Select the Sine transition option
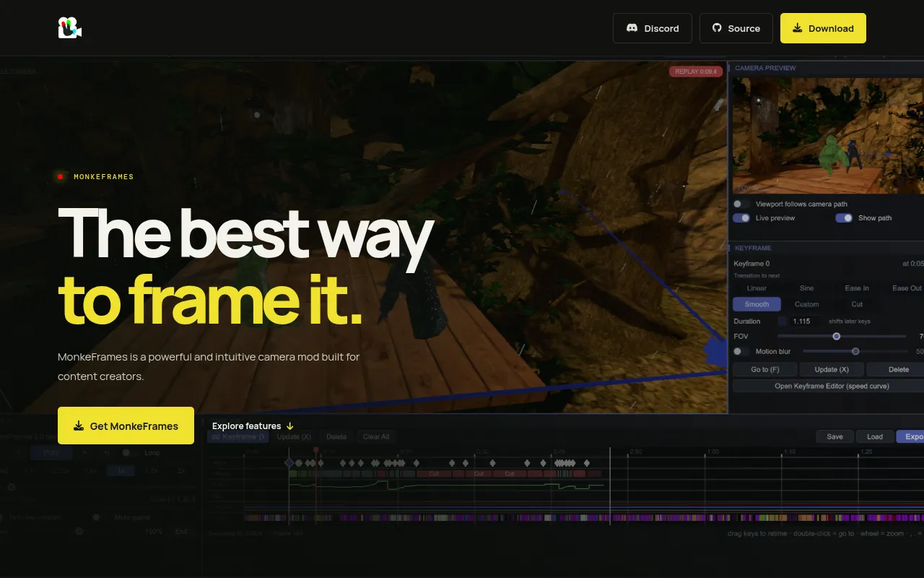The width and height of the screenshot is (924, 578). pyautogui.click(x=807, y=288)
